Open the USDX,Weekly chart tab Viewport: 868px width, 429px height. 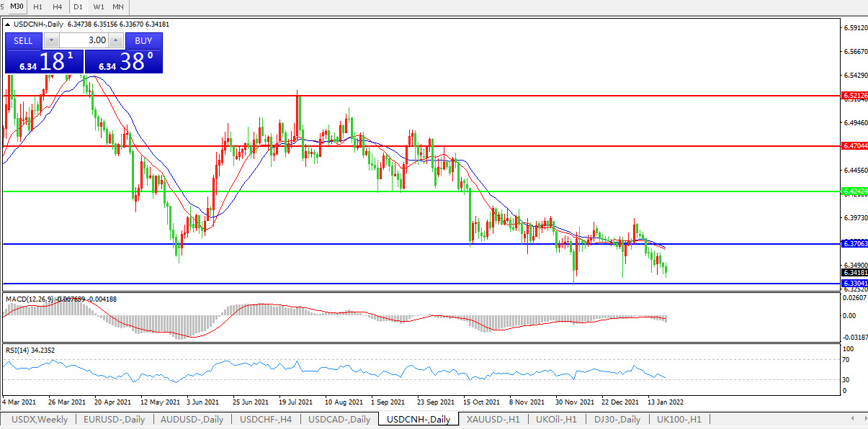pyautogui.click(x=40, y=419)
